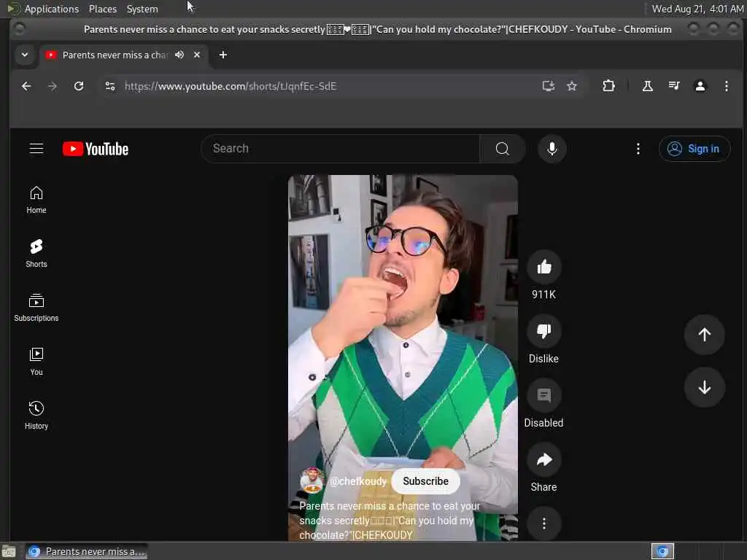The width and height of the screenshot is (747, 560).
Task: Bookmark this page with the star
Action: click(x=572, y=86)
